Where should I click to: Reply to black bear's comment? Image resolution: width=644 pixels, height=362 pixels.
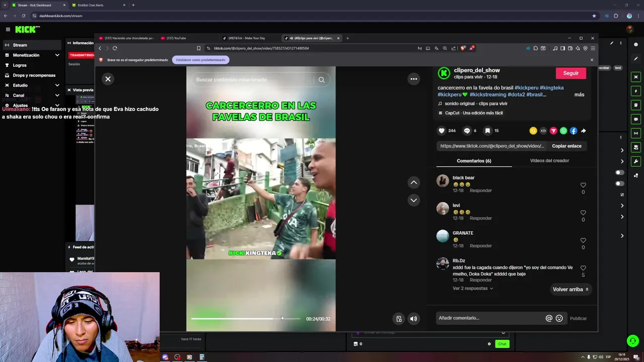480,191
